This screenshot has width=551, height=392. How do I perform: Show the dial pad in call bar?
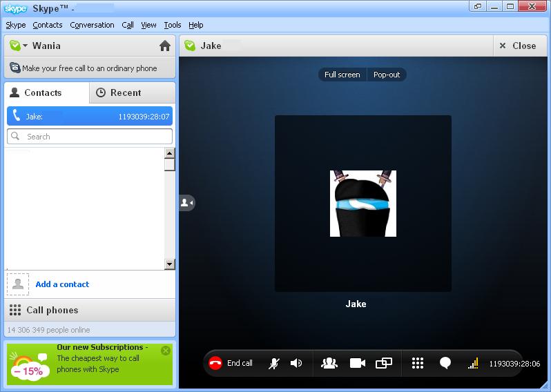418,363
